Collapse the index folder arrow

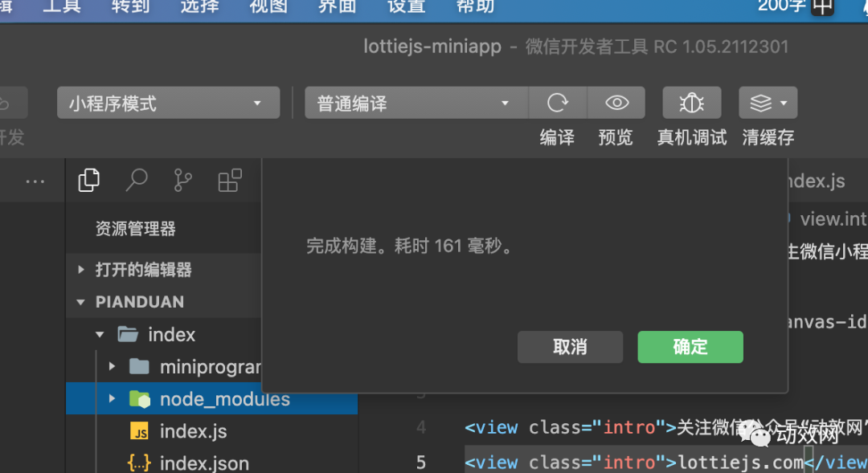100,335
